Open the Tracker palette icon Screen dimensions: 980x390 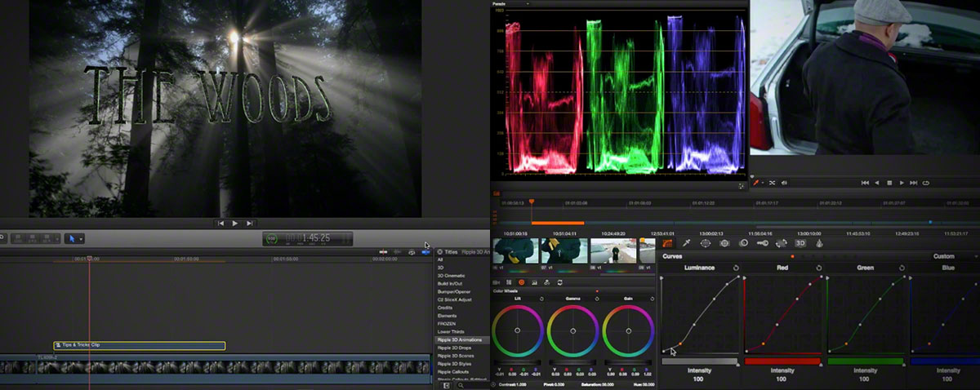pyautogui.click(x=724, y=242)
